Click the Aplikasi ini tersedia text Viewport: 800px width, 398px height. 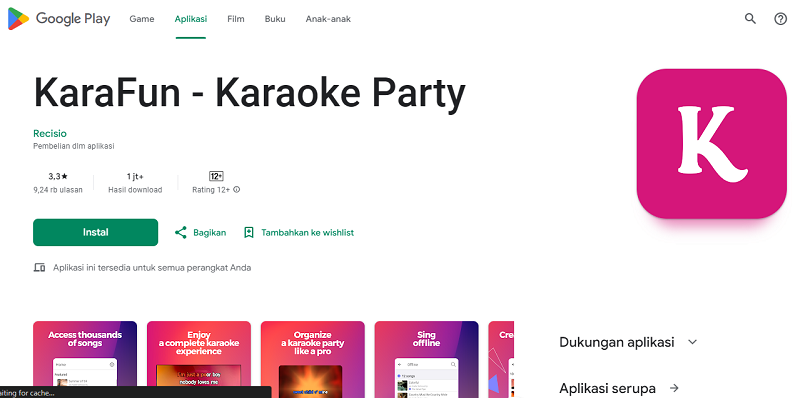[152, 267]
